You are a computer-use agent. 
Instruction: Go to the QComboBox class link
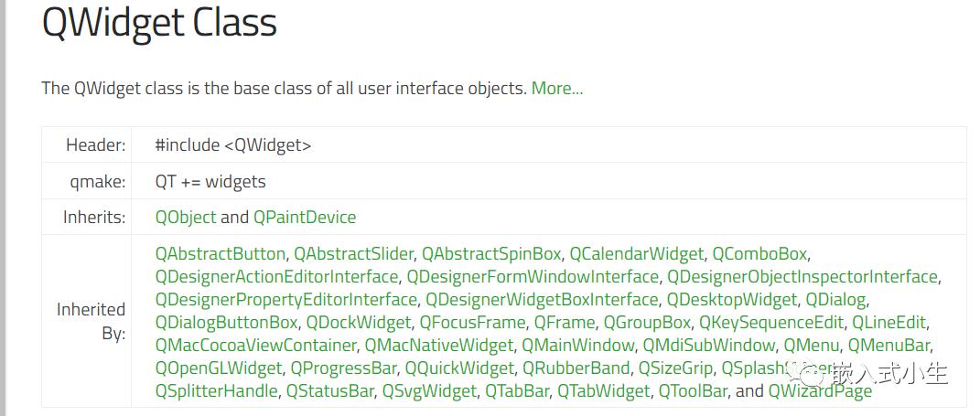pyautogui.click(x=760, y=253)
